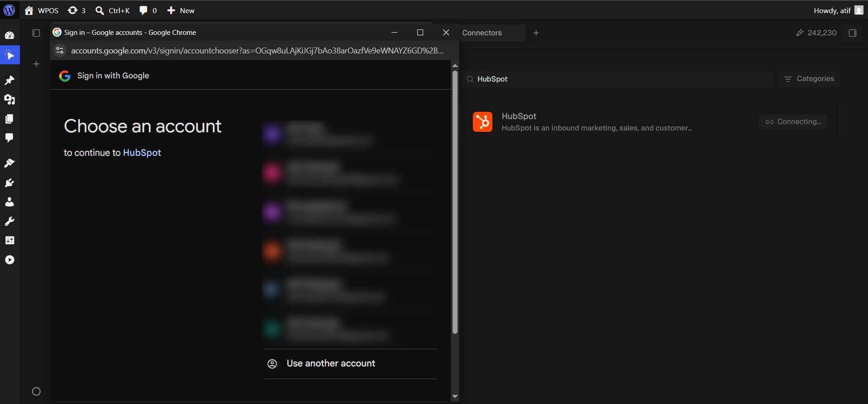Click scrollbar up arrow in sign-in popup
868x404 pixels.
pyautogui.click(x=455, y=66)
